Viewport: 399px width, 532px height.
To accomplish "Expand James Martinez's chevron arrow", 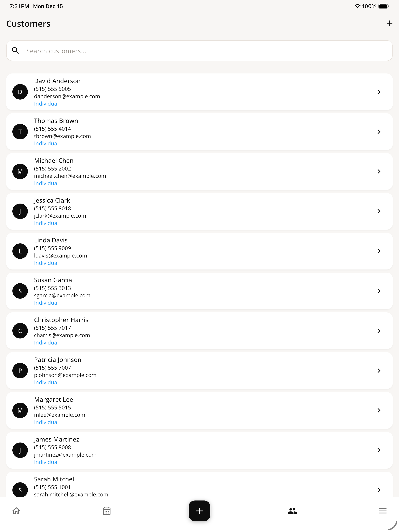I will (x=379, y=450).
